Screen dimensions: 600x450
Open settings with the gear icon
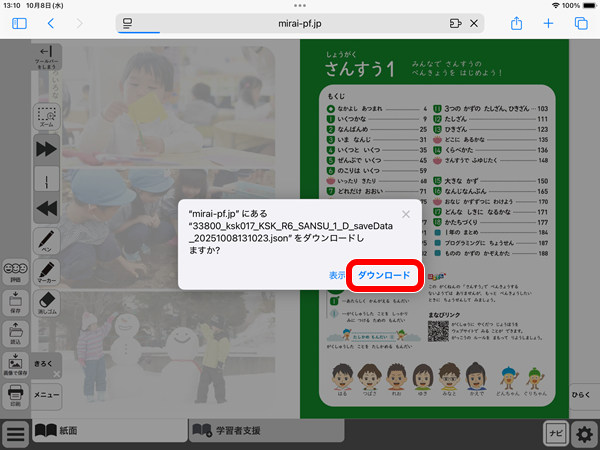[585, 434]
